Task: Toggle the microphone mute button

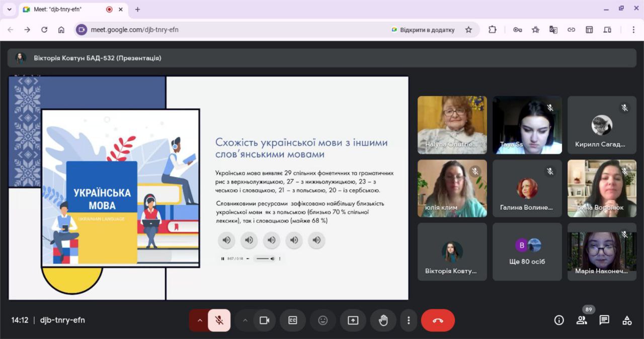Action: pyautogui.click(x=219, y=320)
